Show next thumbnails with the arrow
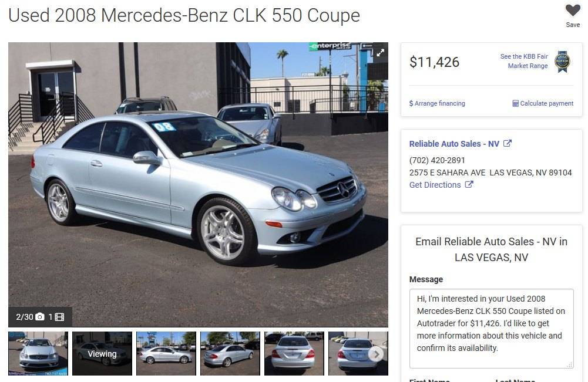 click(376, 354)
